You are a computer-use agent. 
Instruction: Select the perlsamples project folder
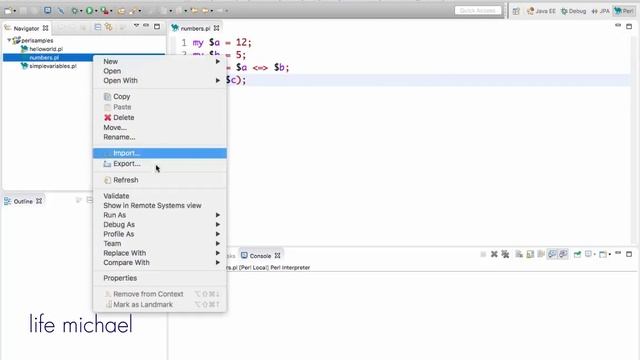tap(33, 40)
